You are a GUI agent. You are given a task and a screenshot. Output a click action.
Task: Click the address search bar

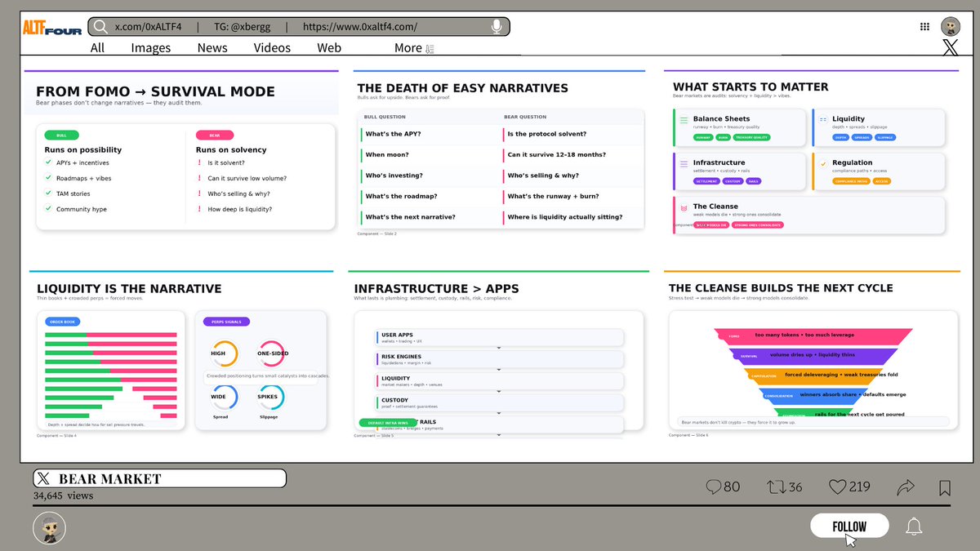pos(298,27)
